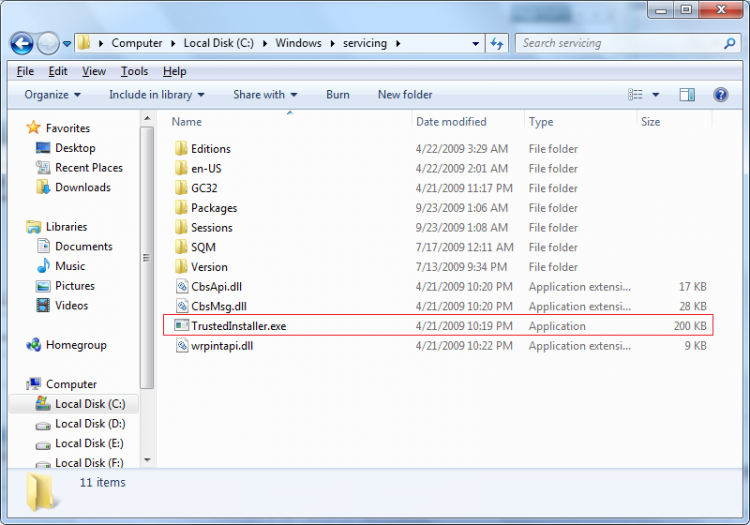Expand the chevron after Windows breadcrumb
Image resolution: width=750 pixels, height=525 pixels.
point(332,44)
